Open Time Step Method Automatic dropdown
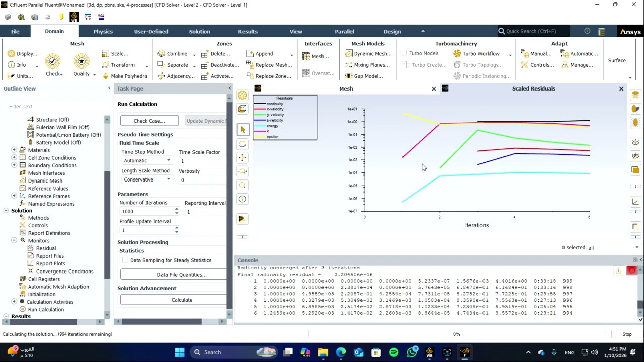This screenshot has height=362, width=644. (147, 161)
